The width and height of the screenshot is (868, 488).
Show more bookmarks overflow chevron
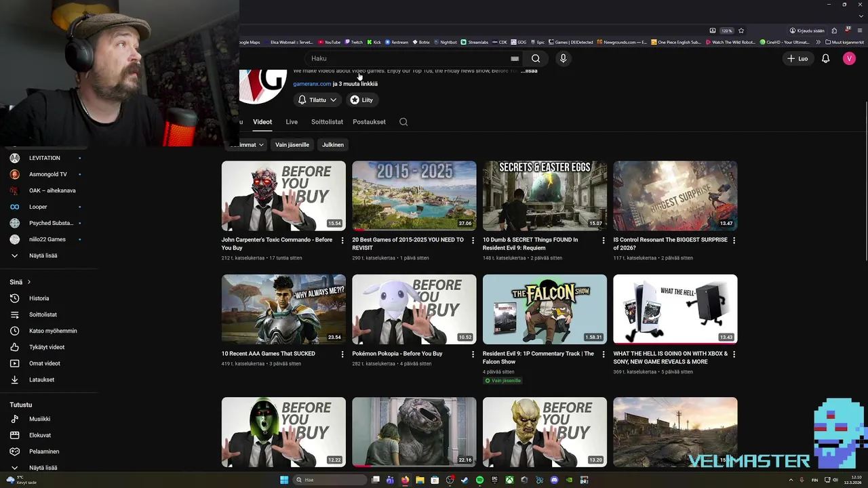818,42
